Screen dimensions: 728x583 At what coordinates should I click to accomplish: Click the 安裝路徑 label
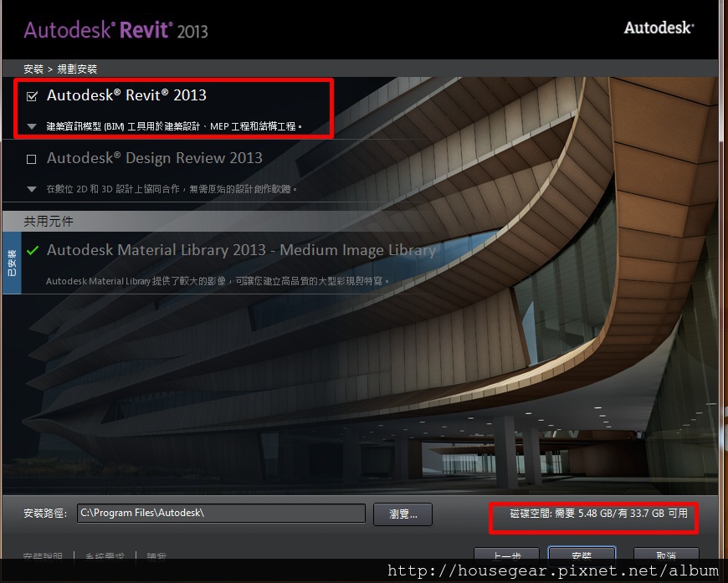[x=45, y=513]
